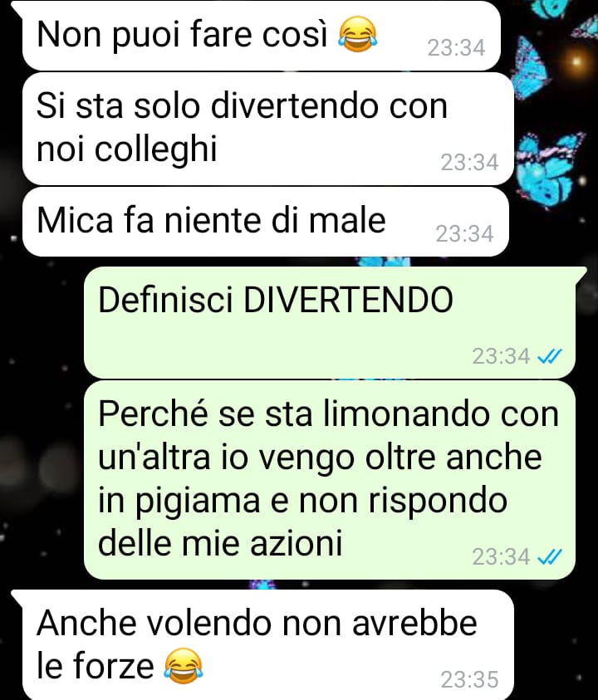This screenshot has height=700, width=598.
Task: Select the "Non puoi fare così" message bubble
Action: coord(262,36)
